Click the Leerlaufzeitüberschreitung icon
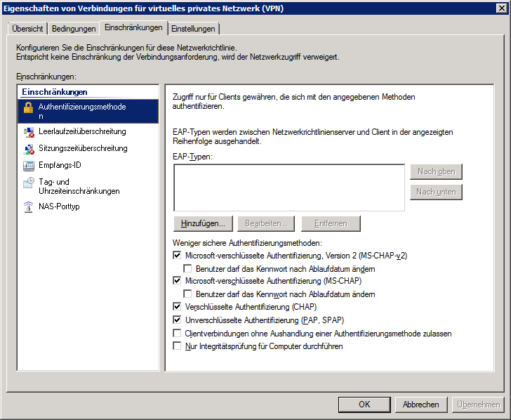Image resolution: width=511 pixels, height=420 pixels. [x=28, y=131]
